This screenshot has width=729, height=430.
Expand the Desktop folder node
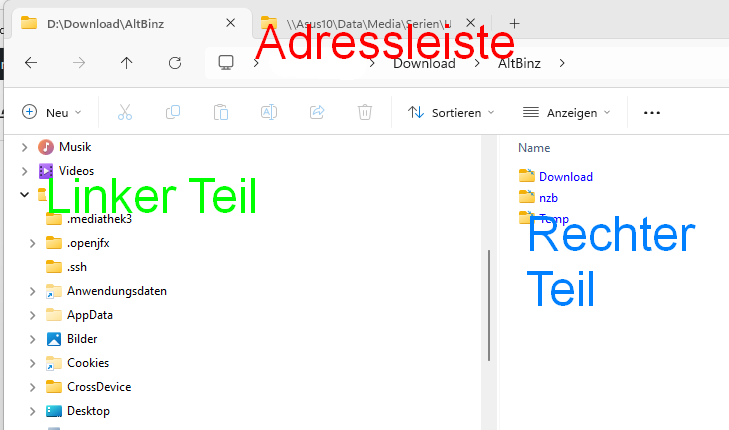click(32, 411)
